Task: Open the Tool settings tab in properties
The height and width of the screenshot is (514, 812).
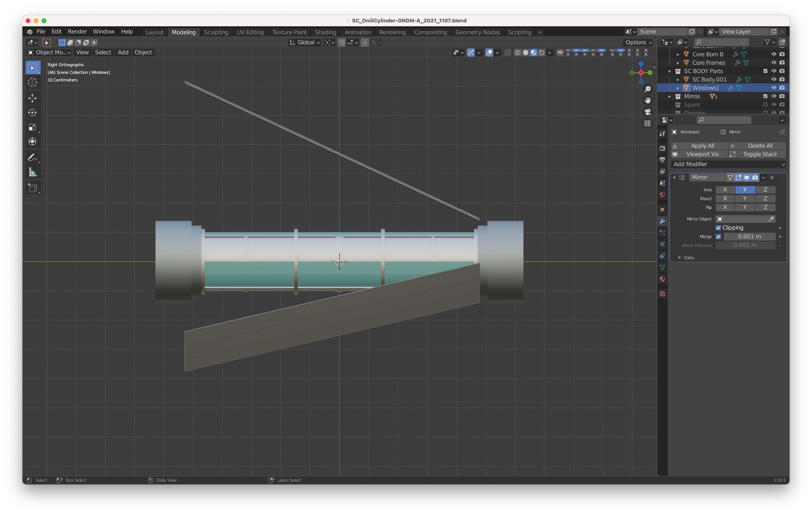Action: (662, 133)
